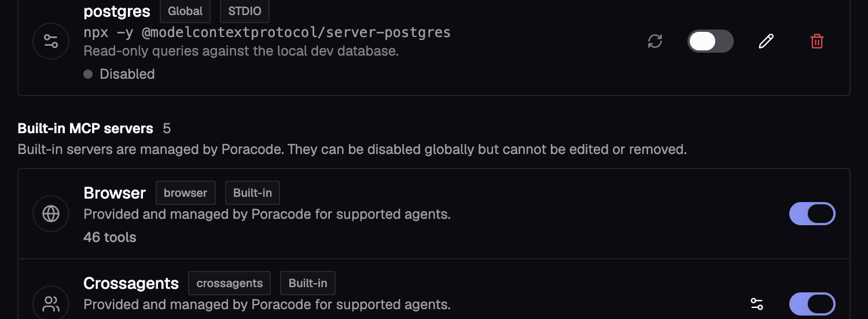The width and height of the screenshot is (868, 319).
Task: Click the Built-in tag beside Browser
Action: tap(252, 193)
